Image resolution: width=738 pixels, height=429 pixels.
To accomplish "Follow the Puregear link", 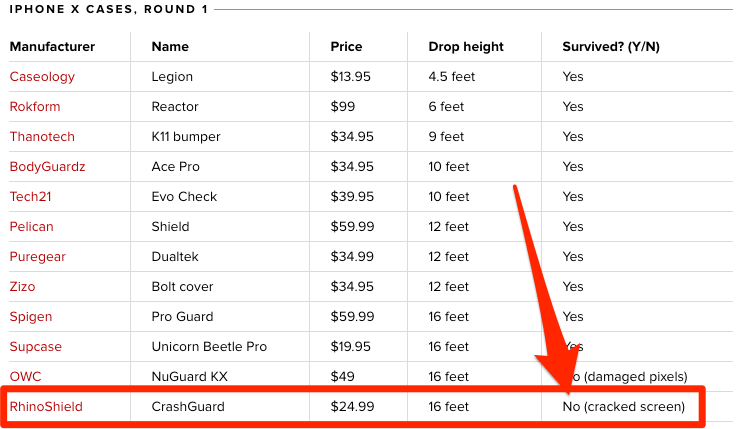I will tap(38, 257).
